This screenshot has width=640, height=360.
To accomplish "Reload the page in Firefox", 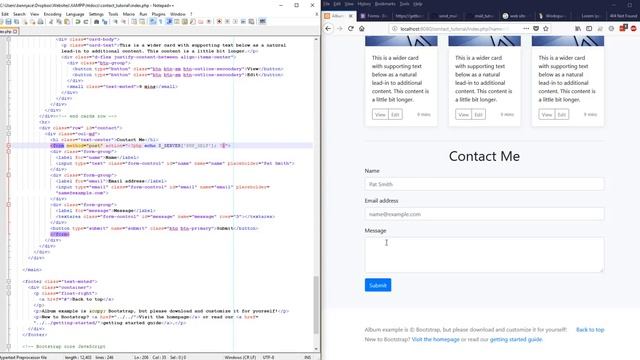I will (351, 29).
